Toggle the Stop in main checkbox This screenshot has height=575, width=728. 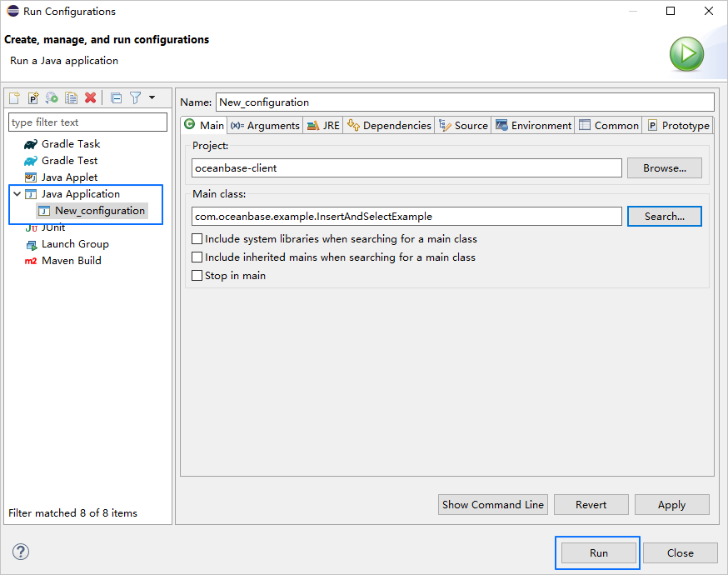click(x=197, y=276)
